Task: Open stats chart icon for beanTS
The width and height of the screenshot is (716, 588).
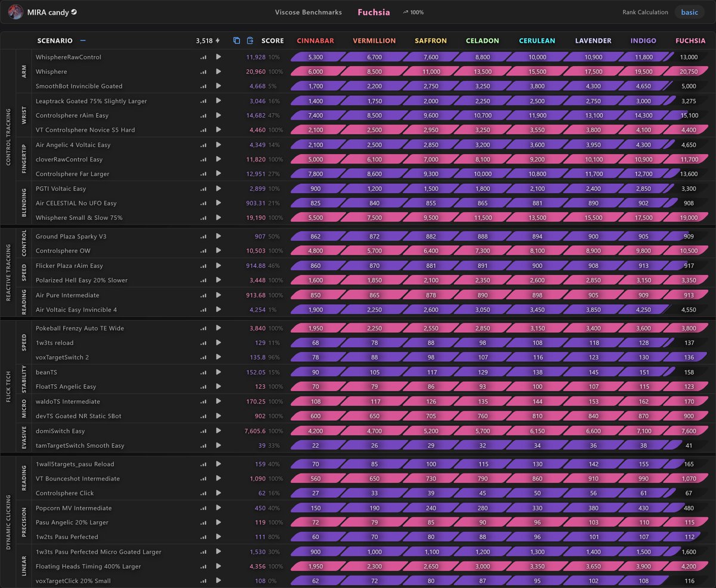Action: click(203, 372)
